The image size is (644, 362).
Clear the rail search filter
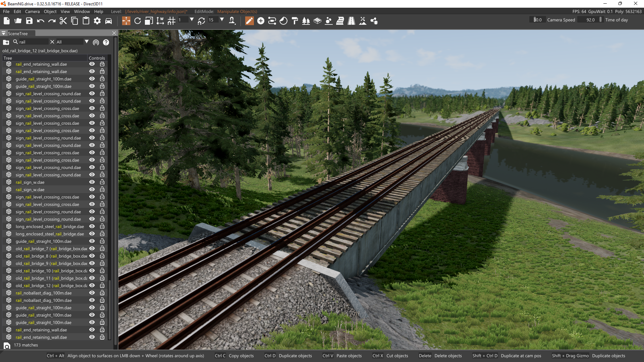[x=52, y=42]
